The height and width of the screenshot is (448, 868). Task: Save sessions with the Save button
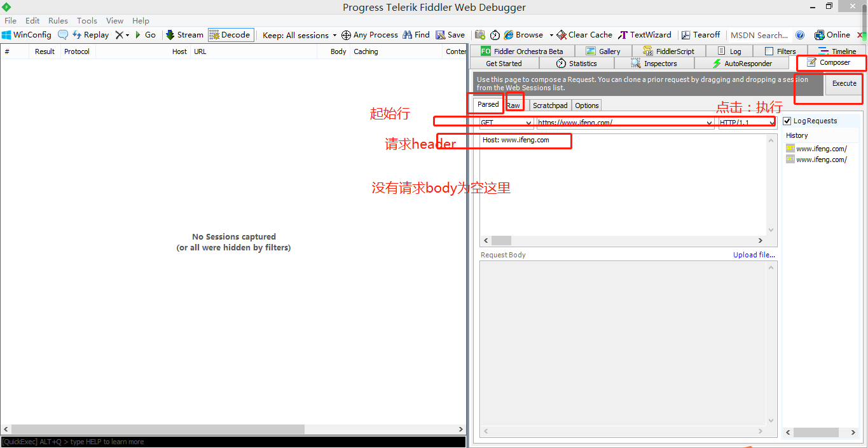(x=450, y=35)
